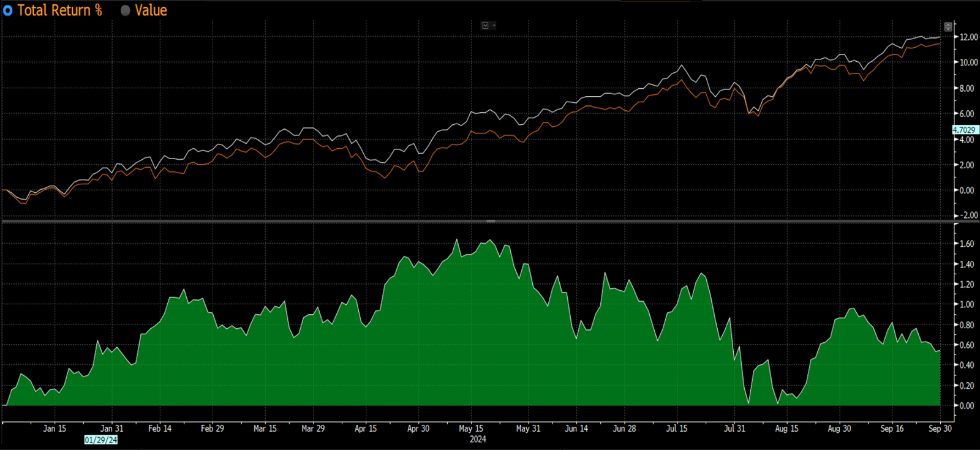
Task: Click the 4.7029 value tag on y-axis
Action: [x=965, y=130]
